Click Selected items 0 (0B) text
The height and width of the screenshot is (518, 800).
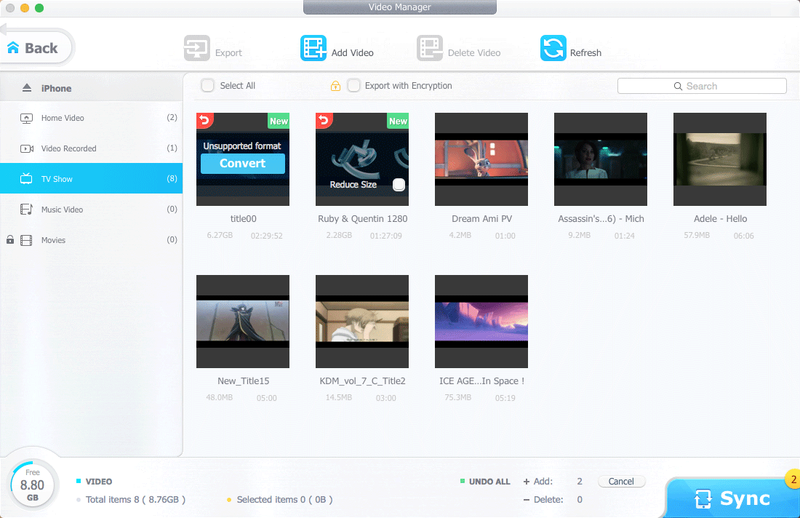tap(285, 500)
